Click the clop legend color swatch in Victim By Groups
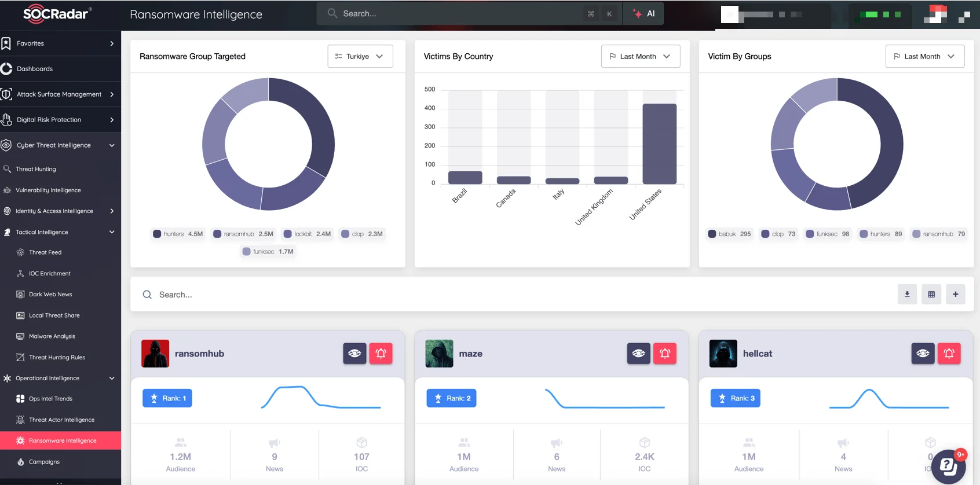 point(765,234)
